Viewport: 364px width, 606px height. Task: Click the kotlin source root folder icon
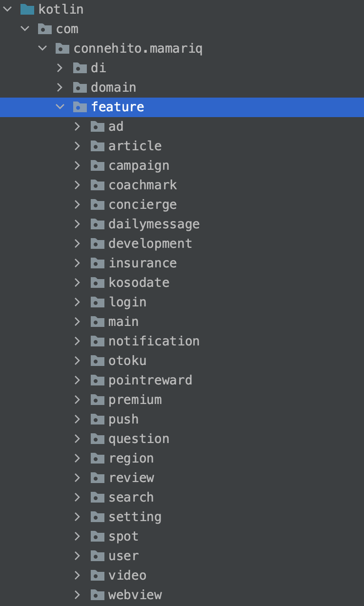coord(27,9)
